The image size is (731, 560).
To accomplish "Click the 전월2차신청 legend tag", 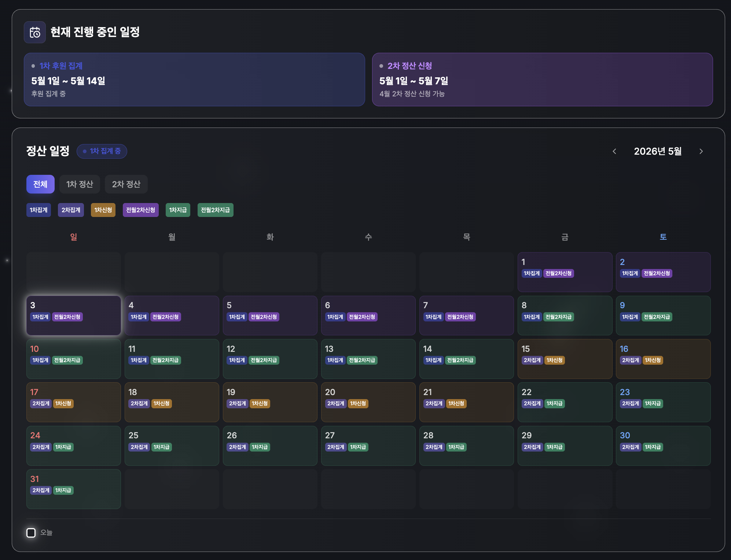I will pyautogui.click(x=140, y=210).
